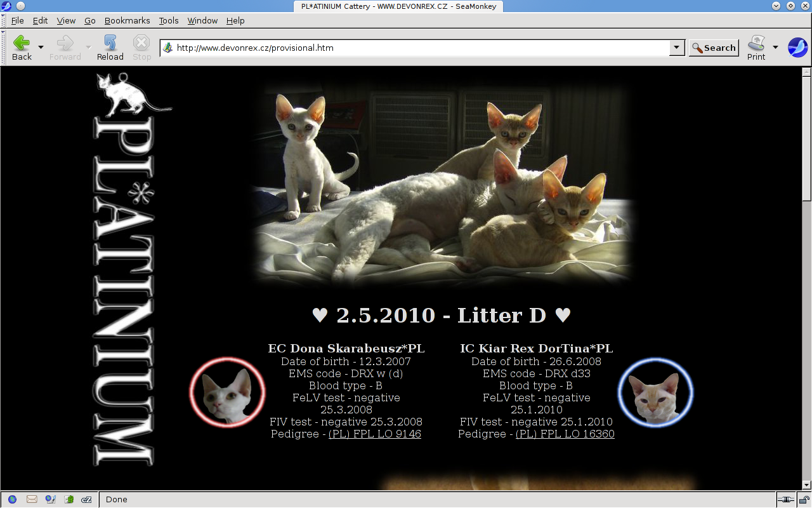Open the Go menu
Screen dimensions: 812x508
[90, 20]
